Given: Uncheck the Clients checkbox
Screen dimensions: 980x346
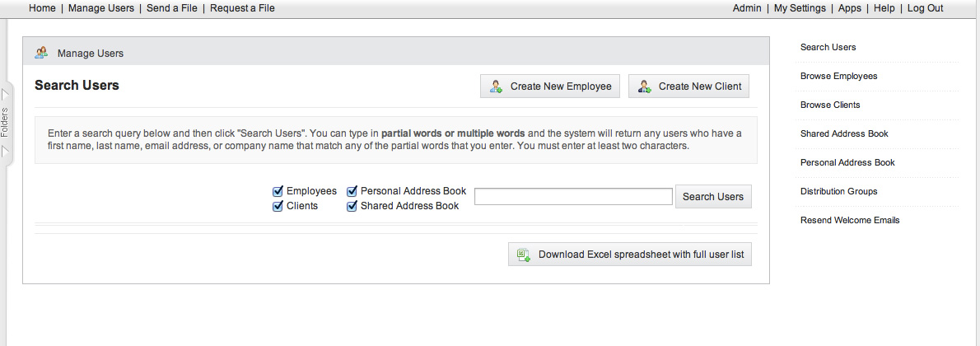Looking at the screenshot, I should click(278, 206).
